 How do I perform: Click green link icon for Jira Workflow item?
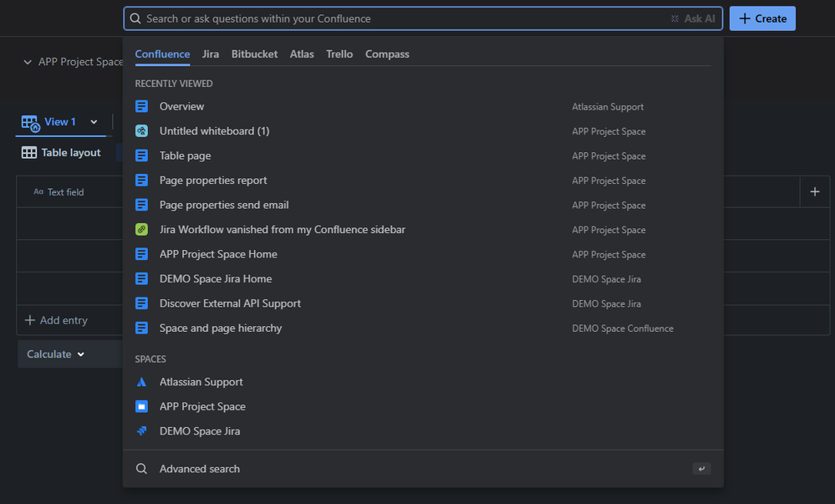point(141,230)
